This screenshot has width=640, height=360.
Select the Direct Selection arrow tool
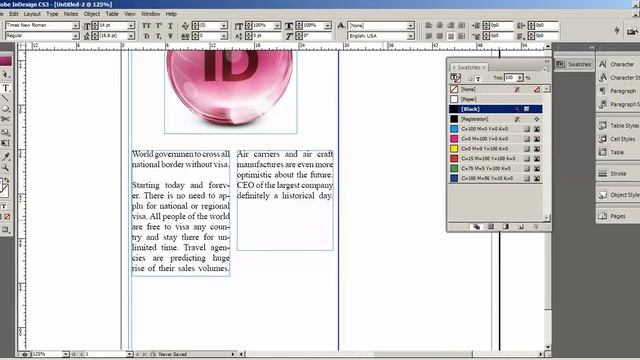tap(5, 75)
